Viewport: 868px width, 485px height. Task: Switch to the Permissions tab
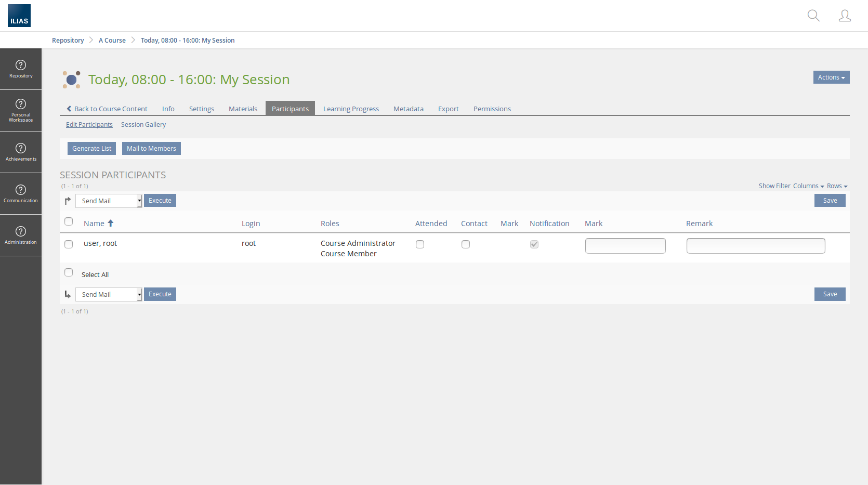(492, 109)
